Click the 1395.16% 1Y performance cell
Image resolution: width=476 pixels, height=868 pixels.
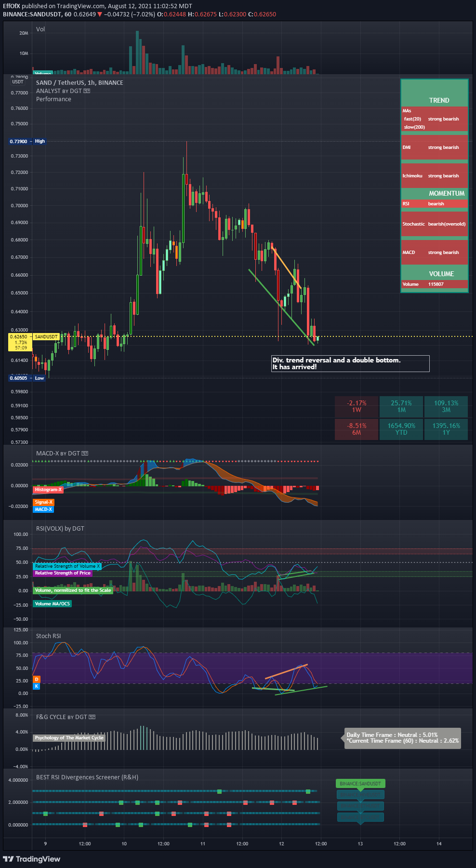tap(446, 429)
